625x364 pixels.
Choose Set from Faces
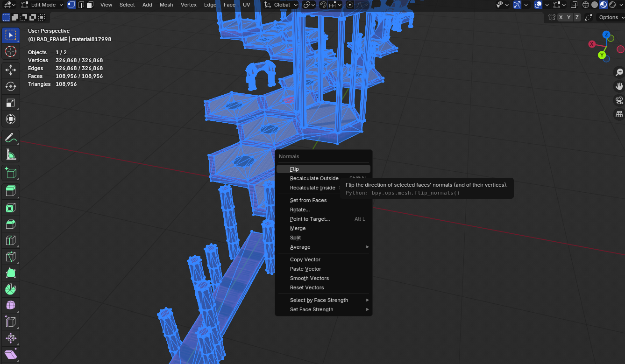pyautogui.click(x=308, y=200)
